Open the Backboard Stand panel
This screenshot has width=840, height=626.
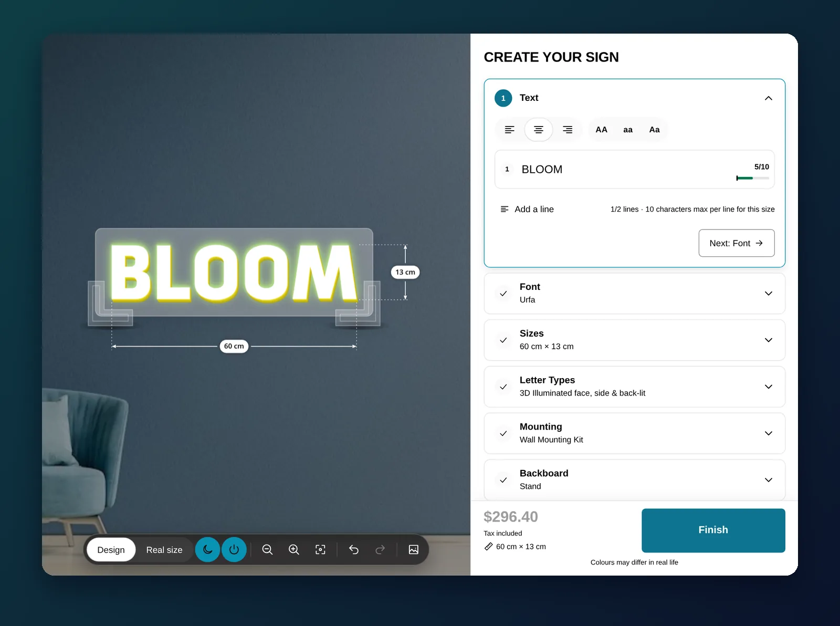pos(635,480)
